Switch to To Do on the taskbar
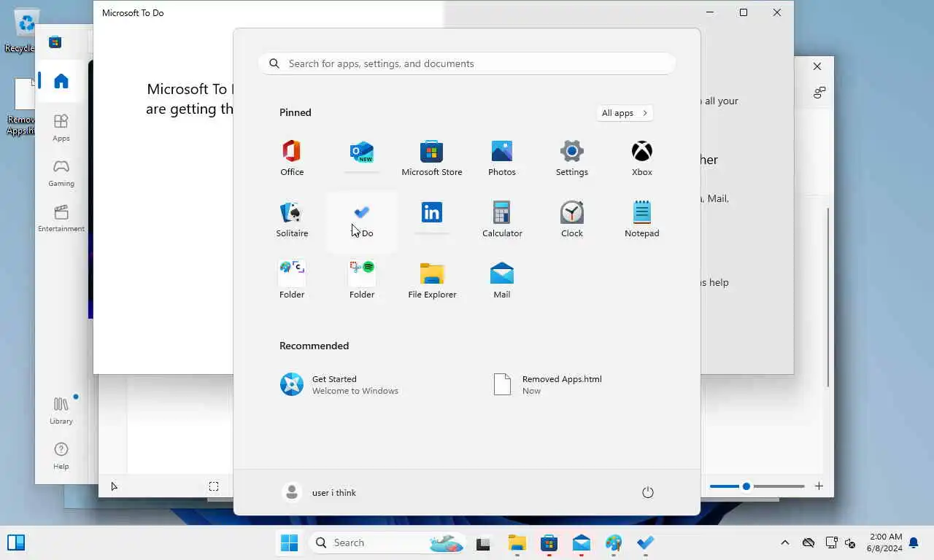Image resolution: width=934 pixels, height=560 pixels. pyautogui.click(x=646, y=543)
